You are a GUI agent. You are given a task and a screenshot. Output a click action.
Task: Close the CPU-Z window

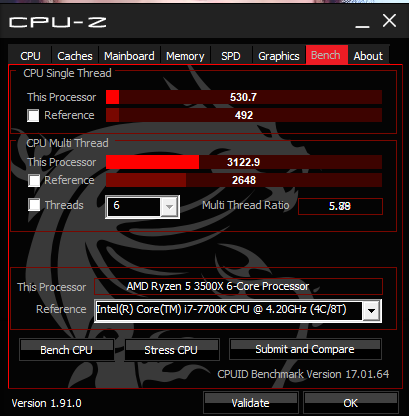389,21
